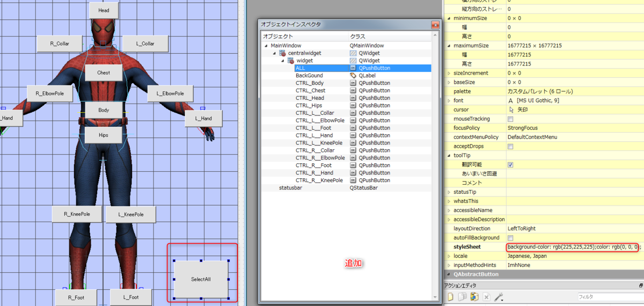The width and height of the screenshot is (644, 306).
Task: Click the Class column header
Action: tap(390, 36)
